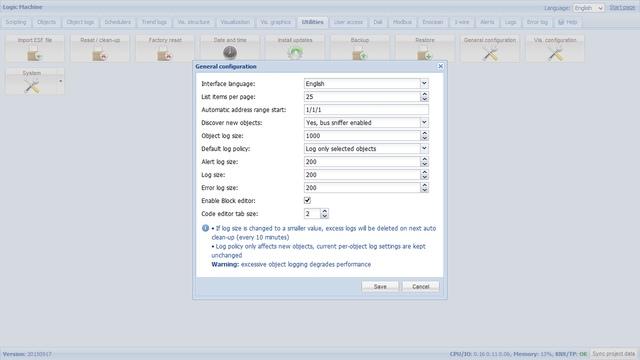Click the Log size value field

tap(362, 175)
